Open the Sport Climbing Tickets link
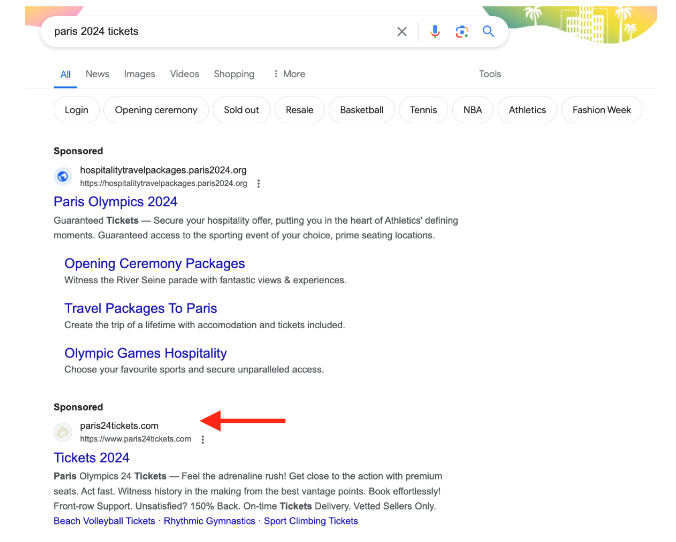 (311, 521)
